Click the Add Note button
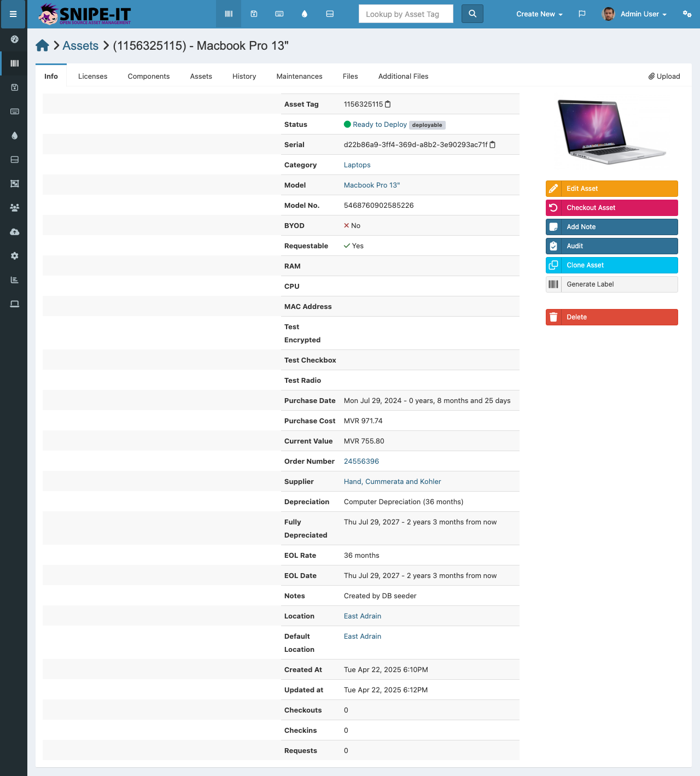 (x=611, y=227)
